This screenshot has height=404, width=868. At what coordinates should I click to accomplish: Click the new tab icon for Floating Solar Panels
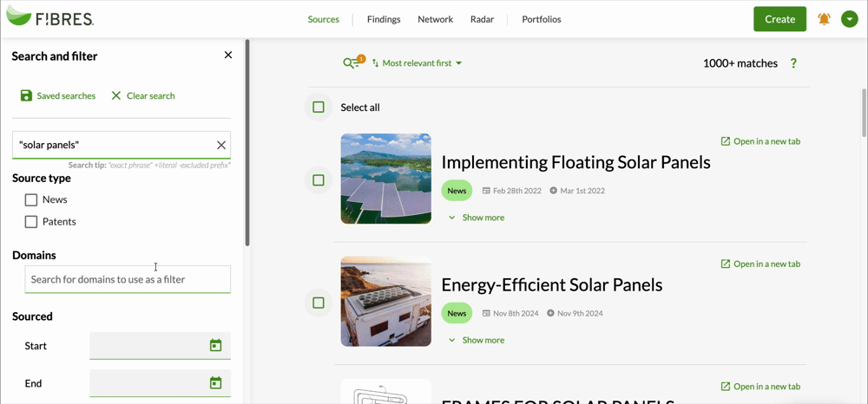pos(725,141)
